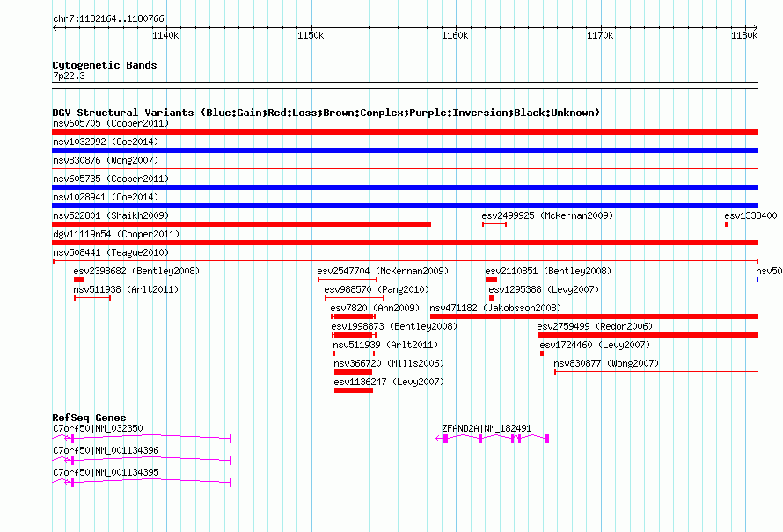Click the nsv605705 (Cooper2011) variant label
Screen dimensions: 783x532
111,123
